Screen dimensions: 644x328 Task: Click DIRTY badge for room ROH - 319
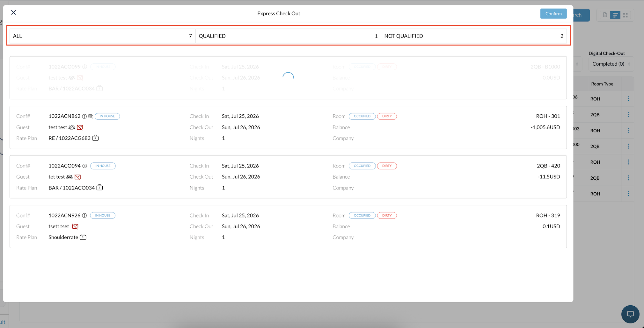click(387, 216)
